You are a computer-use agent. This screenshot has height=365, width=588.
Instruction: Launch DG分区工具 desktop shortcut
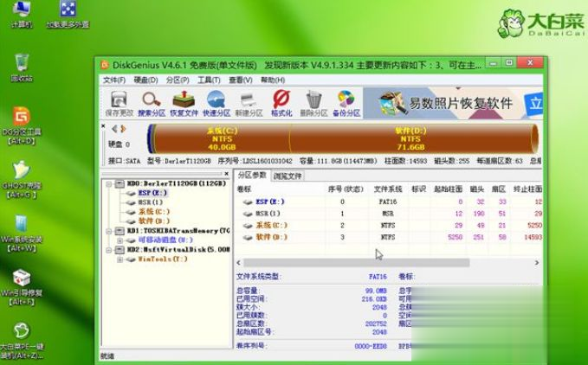click(x=22, y=126)
